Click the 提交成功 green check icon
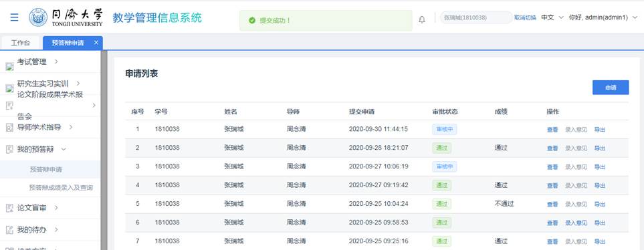 (x=252, y=20)
